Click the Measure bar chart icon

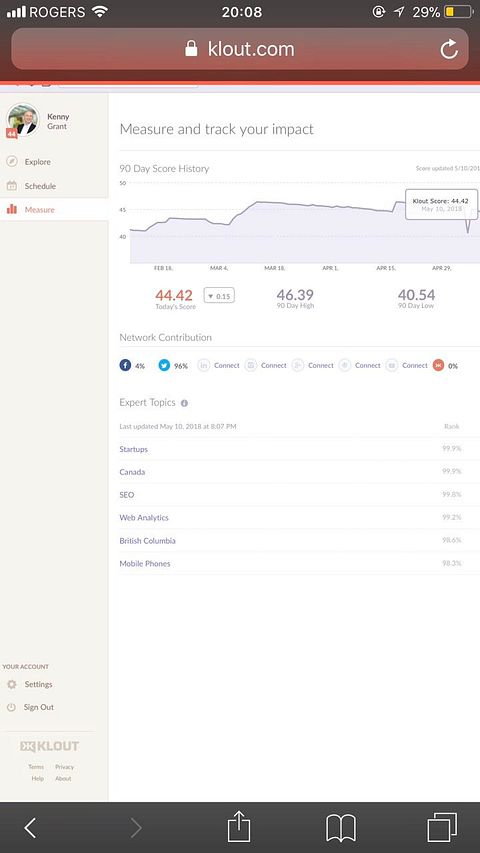tap(11, 209)
